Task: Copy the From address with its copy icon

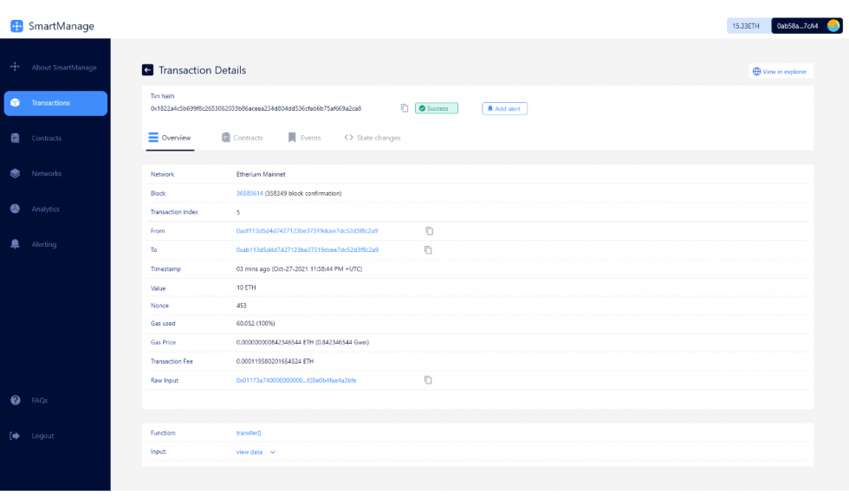Action: pyautogui.click(x=427, y=230)
